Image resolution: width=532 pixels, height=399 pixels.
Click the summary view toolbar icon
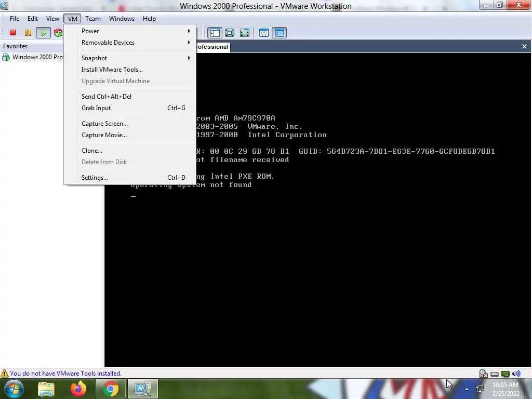[263, 33]
